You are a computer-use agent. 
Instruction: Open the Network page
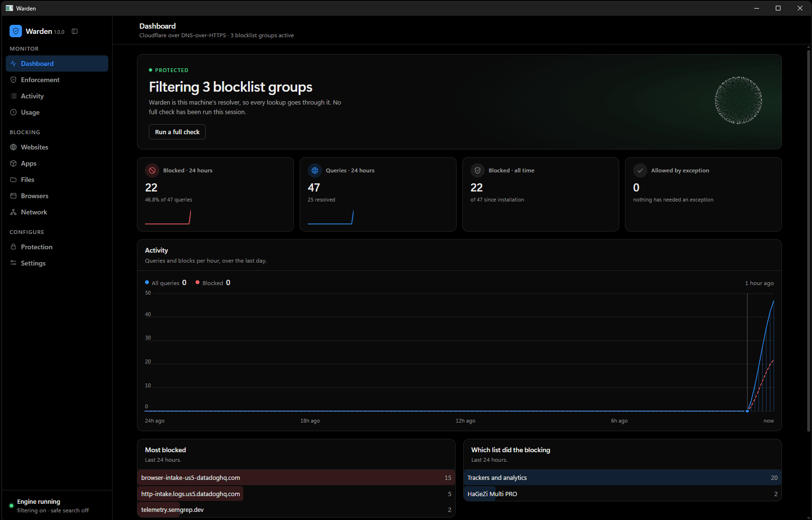(57, 212)
